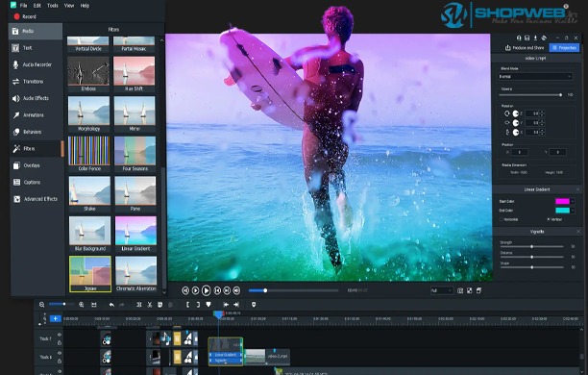Click the Produce and Share button
Image resolution: width=588 pixels, height=375 pixels.
coord(525,48)
